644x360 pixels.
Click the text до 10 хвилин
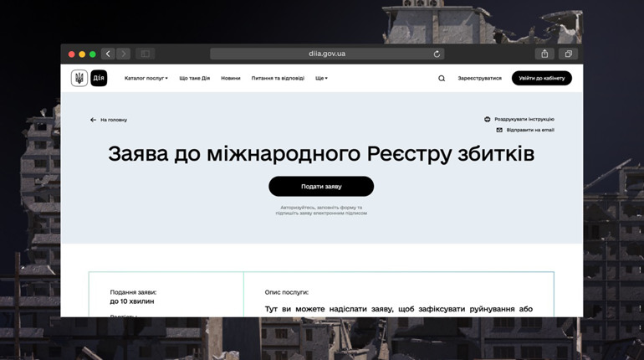coord(132,301)
